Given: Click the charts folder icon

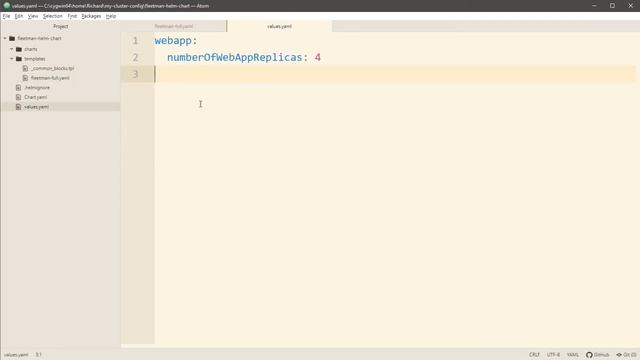Looking at the screenshot, I should coord(19,49).
